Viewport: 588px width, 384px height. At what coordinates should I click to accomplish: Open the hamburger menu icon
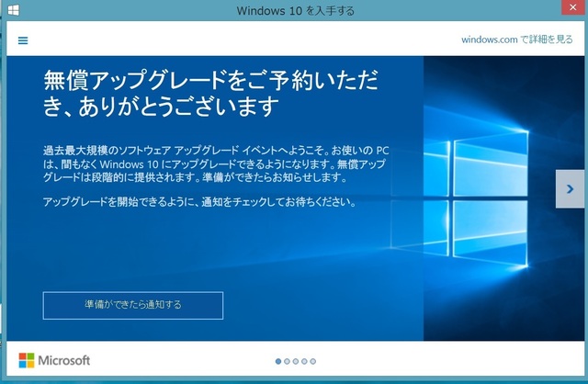pyautogui.click(x=23, y=40)
